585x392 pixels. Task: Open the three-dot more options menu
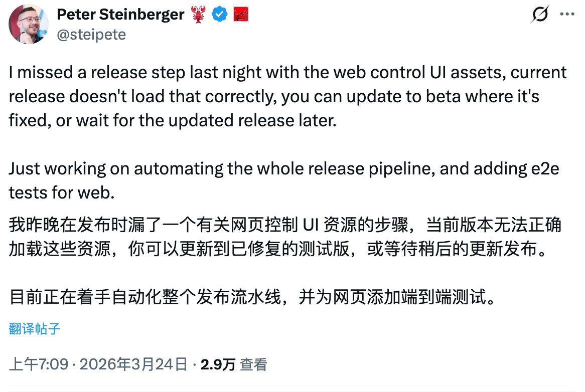[568, 16]
